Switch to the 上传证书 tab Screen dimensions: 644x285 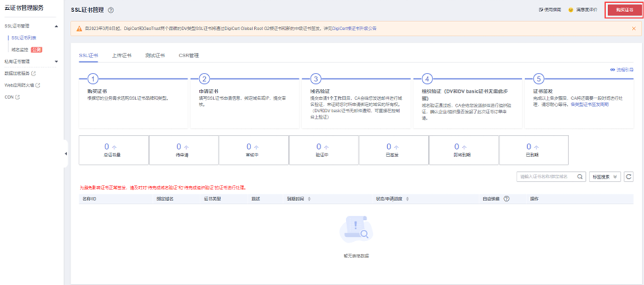click(122, 55)
